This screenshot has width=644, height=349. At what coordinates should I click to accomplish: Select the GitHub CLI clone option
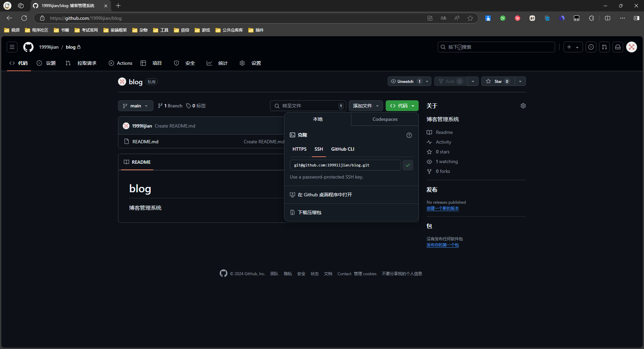click(343, 149)
